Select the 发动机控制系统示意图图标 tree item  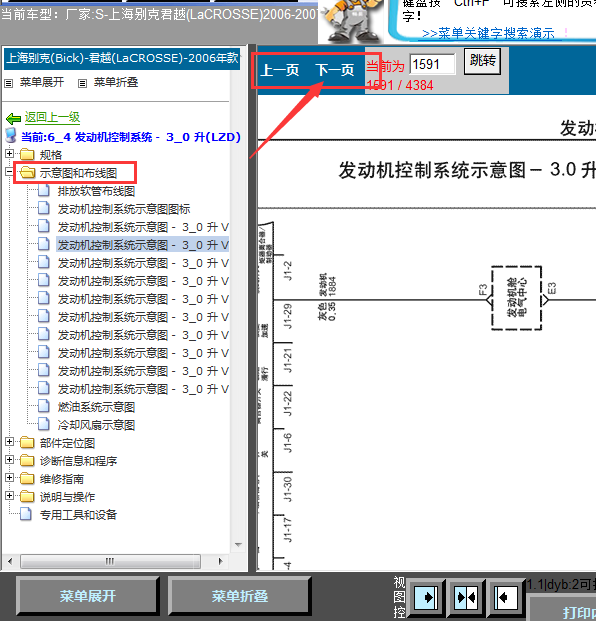124,209
